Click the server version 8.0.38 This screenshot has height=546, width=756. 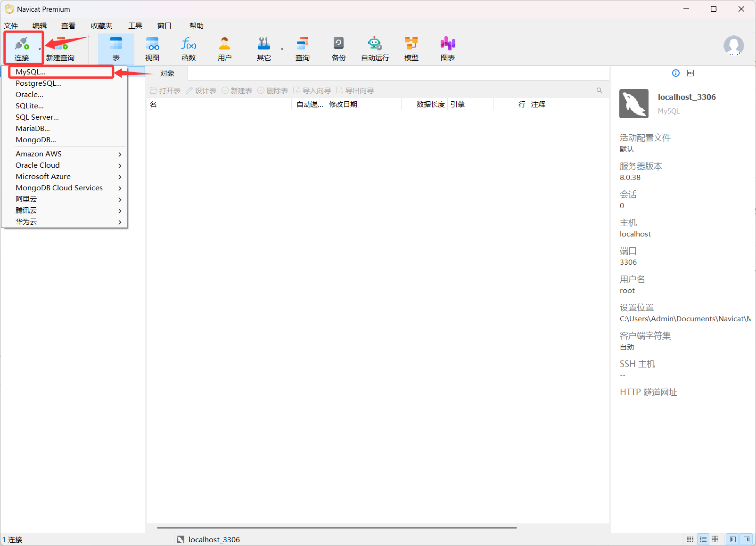click(x=630, y=178)
